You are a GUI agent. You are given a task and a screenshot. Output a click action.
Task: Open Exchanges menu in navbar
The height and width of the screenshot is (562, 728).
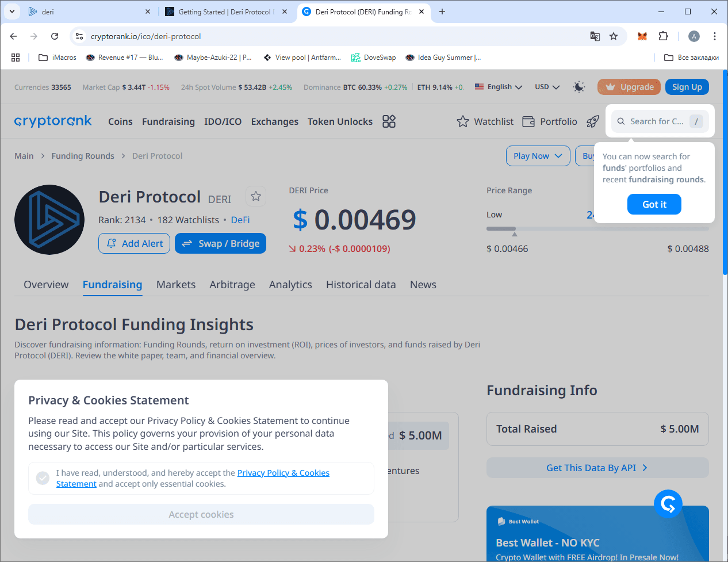[275, 121]
